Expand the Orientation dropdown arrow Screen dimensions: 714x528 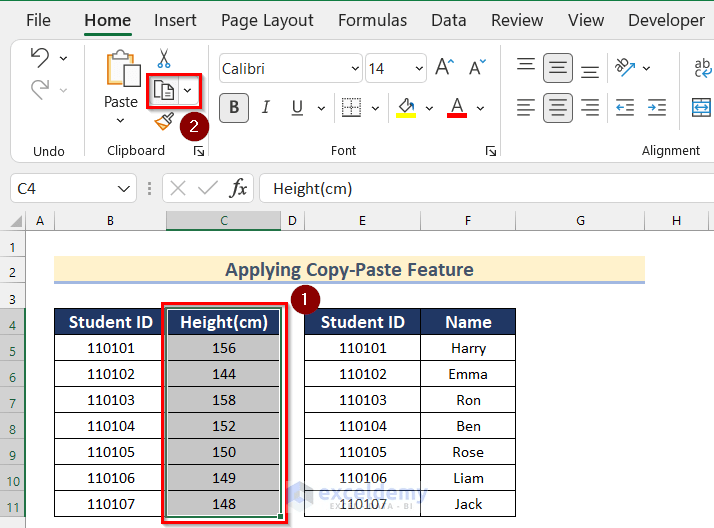pos(646,68)
